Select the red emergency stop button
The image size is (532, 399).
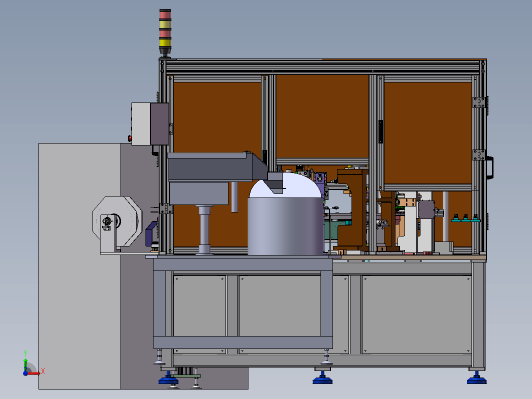(x=129, y=138)
